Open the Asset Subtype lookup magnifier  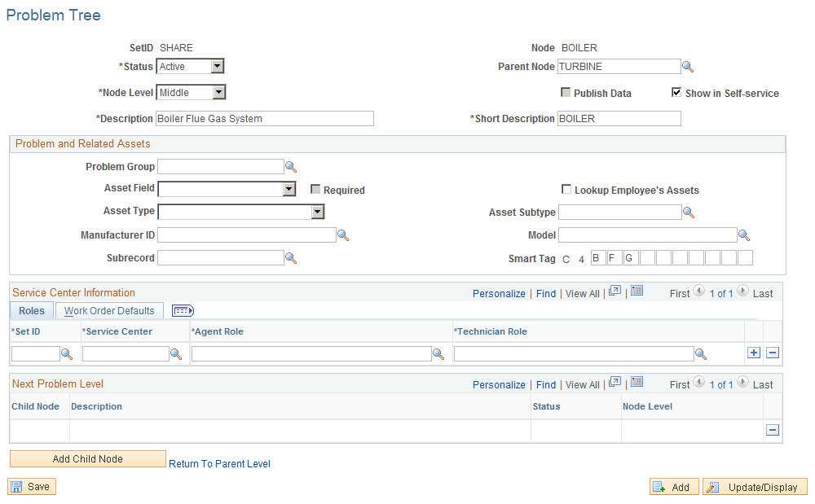(688, 213)
